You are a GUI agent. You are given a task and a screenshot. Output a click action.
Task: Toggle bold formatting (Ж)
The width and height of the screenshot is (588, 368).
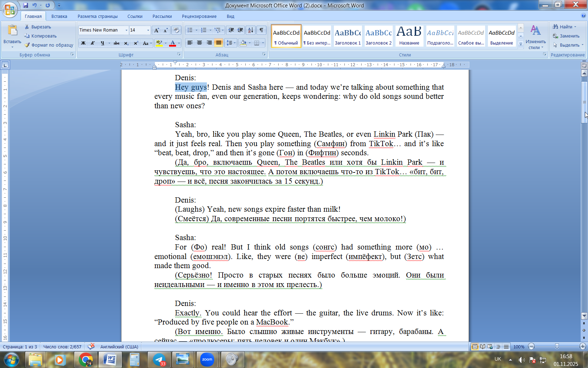coord(83,43)
